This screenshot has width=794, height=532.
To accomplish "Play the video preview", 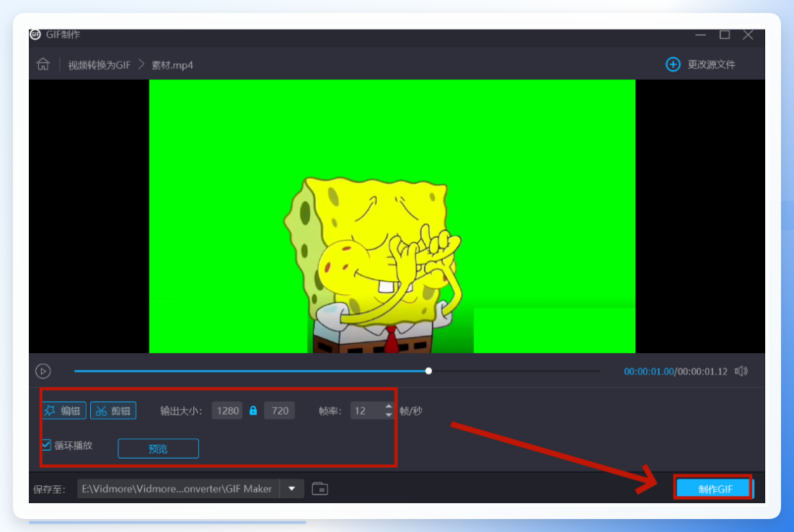I will (43, 371).
